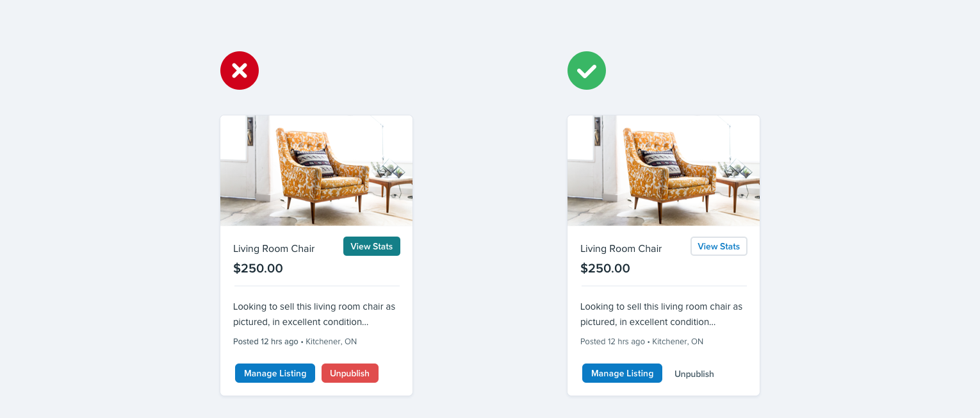Click the green checkmark icon
The width and height of the screenshot is (980, 418).
pos(587,71)
